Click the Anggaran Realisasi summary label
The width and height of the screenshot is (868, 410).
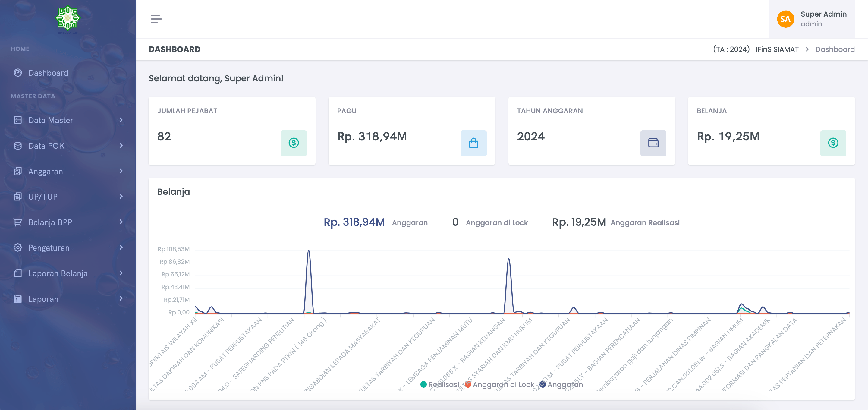point(645,222)
